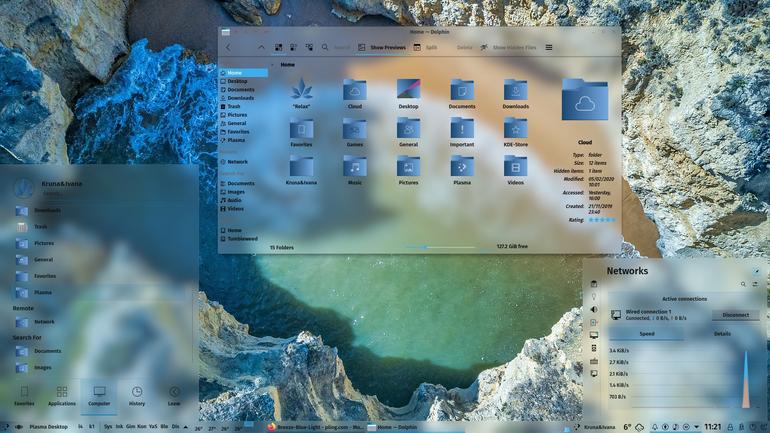This screenshot has width=770, height=433.
Task: Click the notifications bell in system tray
Action: (x=655, y=427)
